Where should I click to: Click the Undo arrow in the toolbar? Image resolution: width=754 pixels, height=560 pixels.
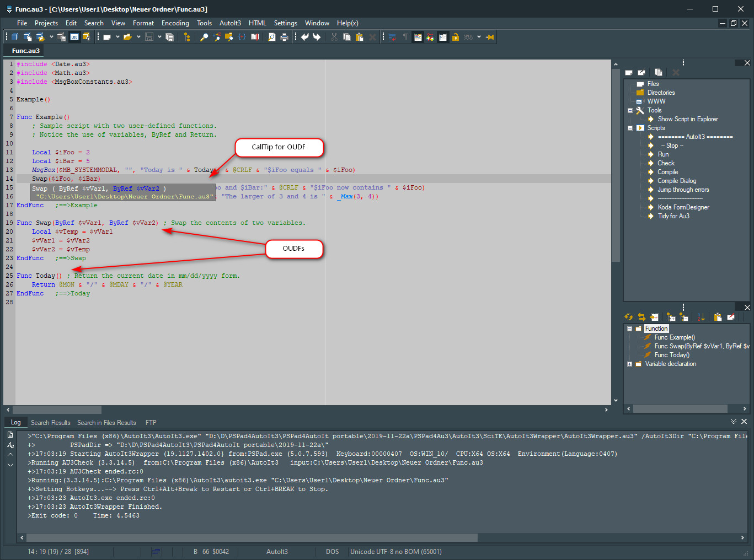coord(304,37)
